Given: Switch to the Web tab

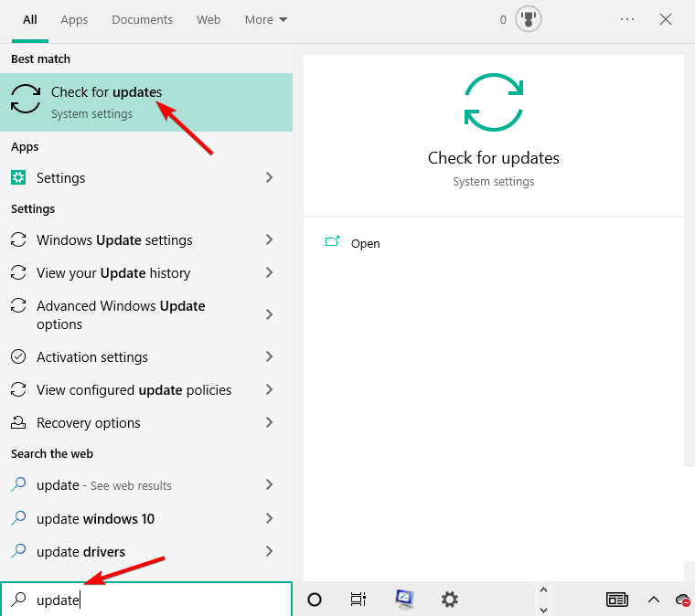Looking at the screenshot, I should pos(208,20).
